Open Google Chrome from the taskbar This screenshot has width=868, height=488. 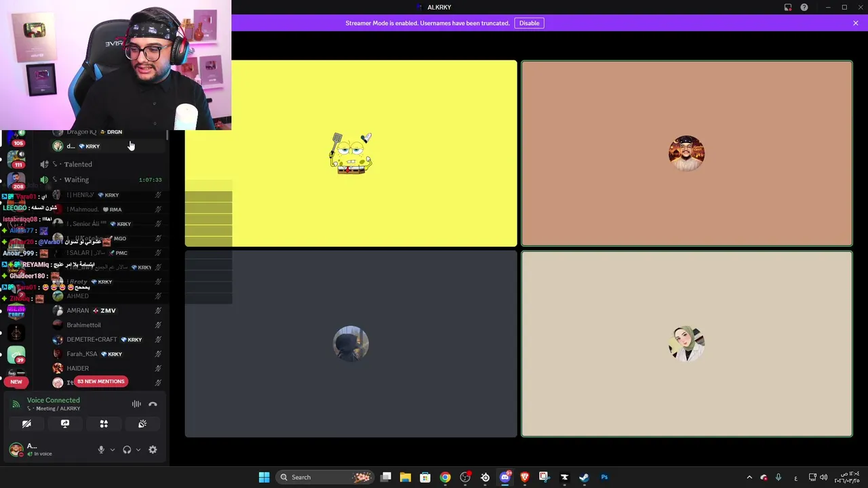pos(445,477)
